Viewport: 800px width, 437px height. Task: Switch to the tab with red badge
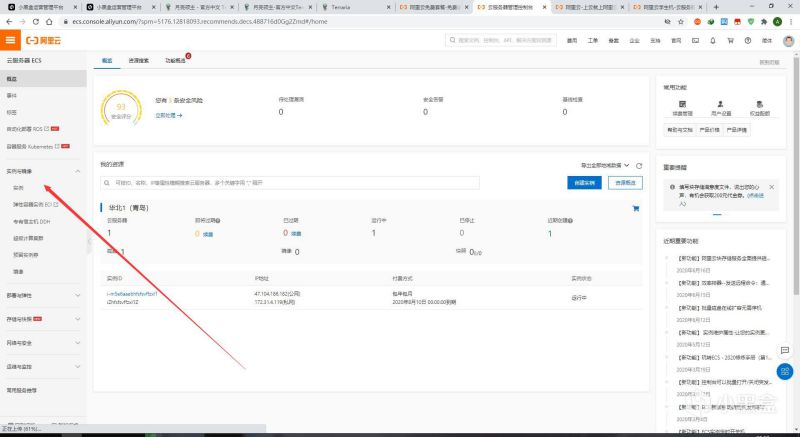click(x=175, y=61)
